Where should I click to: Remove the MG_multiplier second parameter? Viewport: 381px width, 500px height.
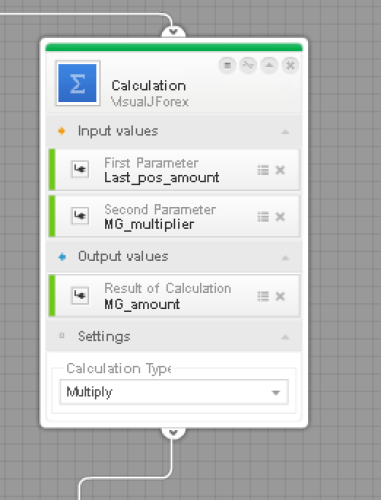280,217
